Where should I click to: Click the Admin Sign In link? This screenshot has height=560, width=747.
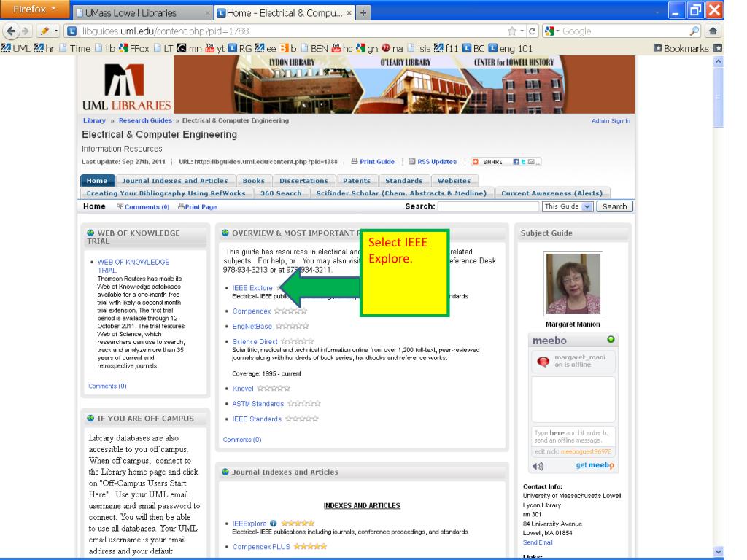611,121
